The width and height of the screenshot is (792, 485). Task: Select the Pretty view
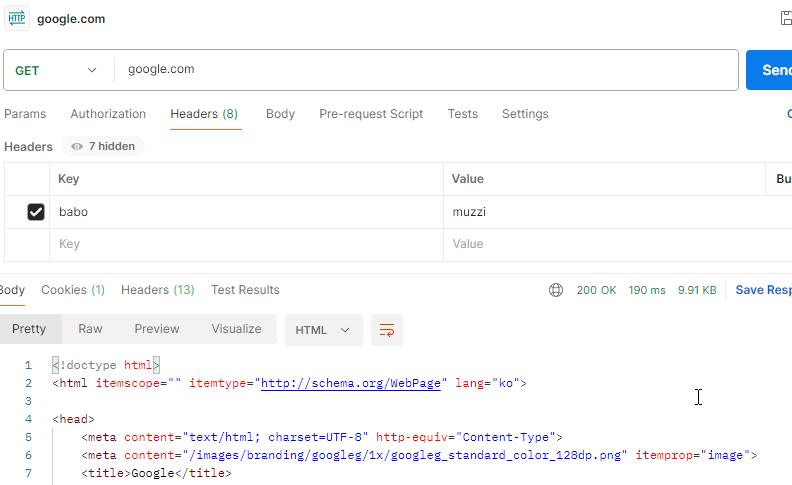point(29,329)
